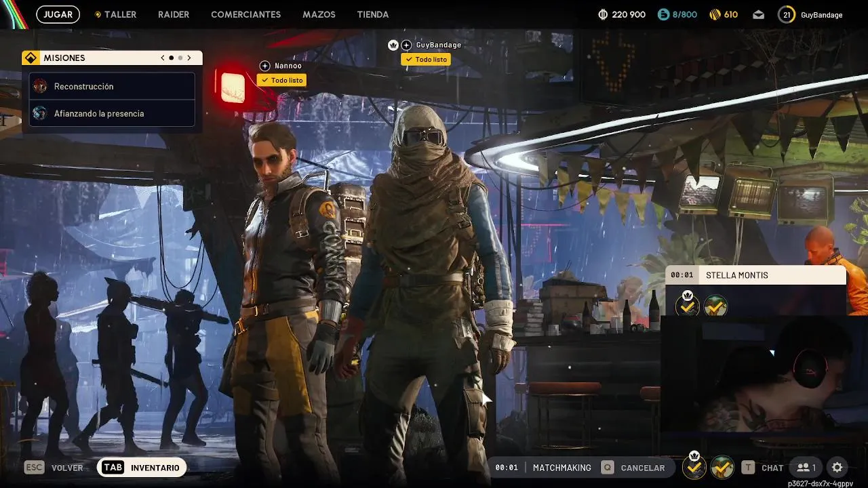868x488 pixels.
Task: Switch to the RAIDER tab
Action: point(174,14)
